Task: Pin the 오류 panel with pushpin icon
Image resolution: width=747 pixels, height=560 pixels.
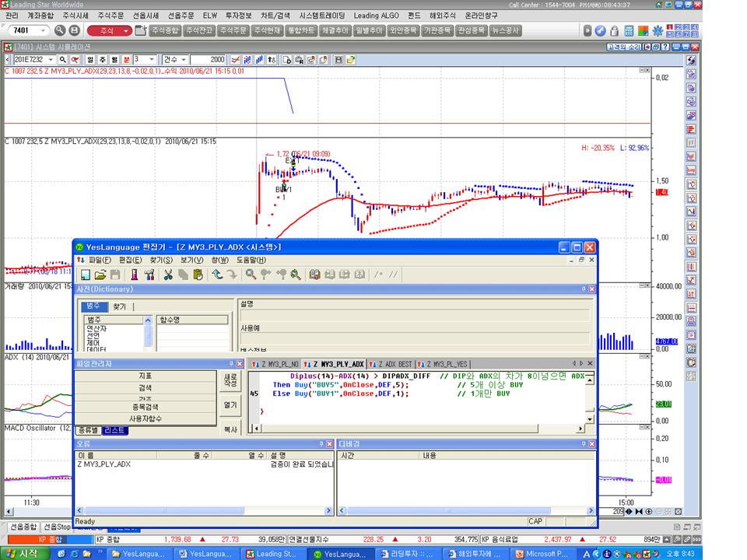Action: pos(320,444)
